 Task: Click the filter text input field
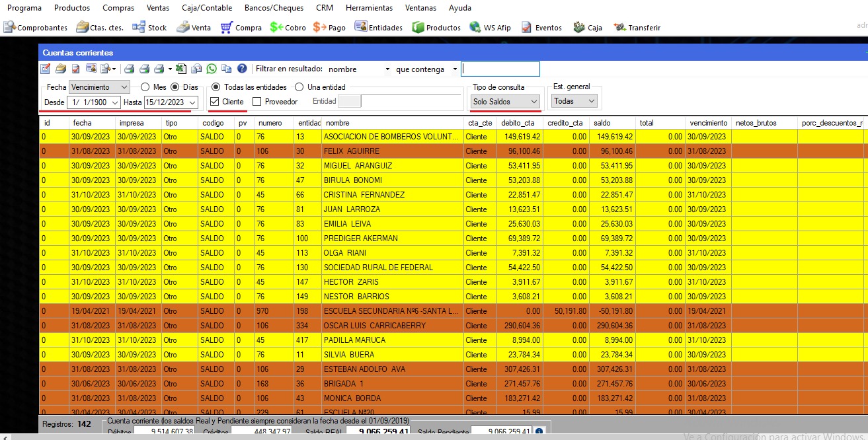coord(500,69)
